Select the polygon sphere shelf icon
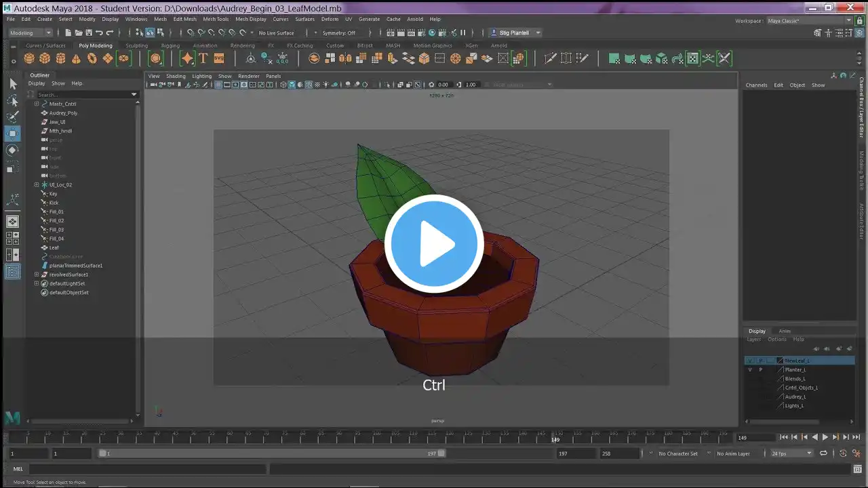 pyautogui.click(x=28, y=58)
